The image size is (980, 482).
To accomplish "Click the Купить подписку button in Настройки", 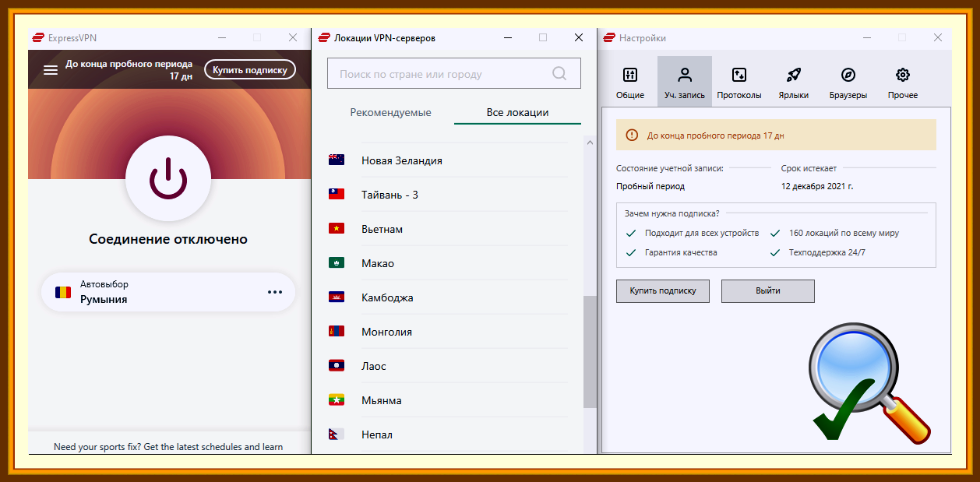I will [663, 291].
